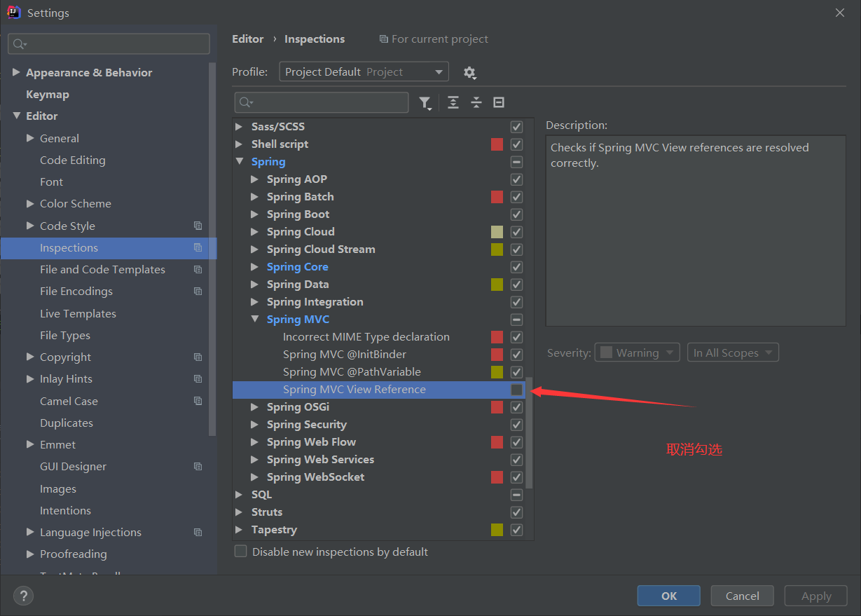Image resolution: width=861 pixels, height=616 pixels.
Task: Click the project-level icon beside File and Code Templates
Action: (x=198, y=269)
